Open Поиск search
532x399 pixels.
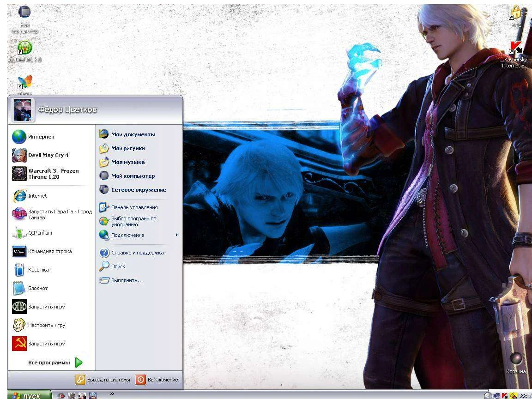tap(139, 266)
